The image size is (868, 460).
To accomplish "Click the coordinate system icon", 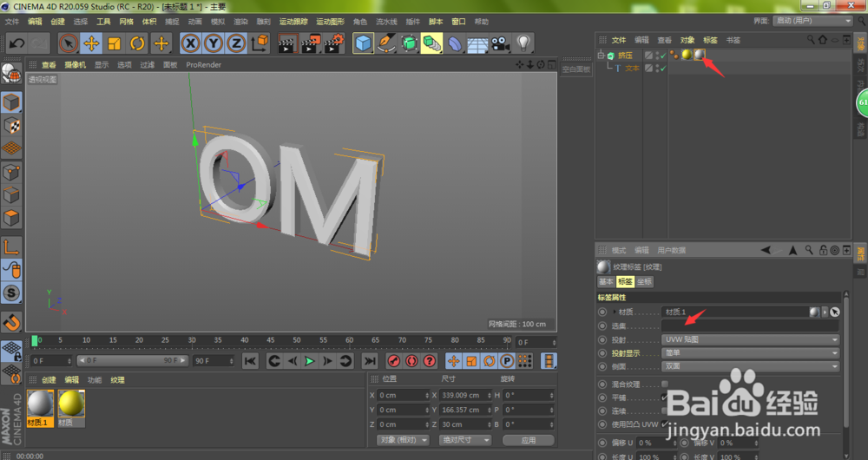I will tap(259, 43).
